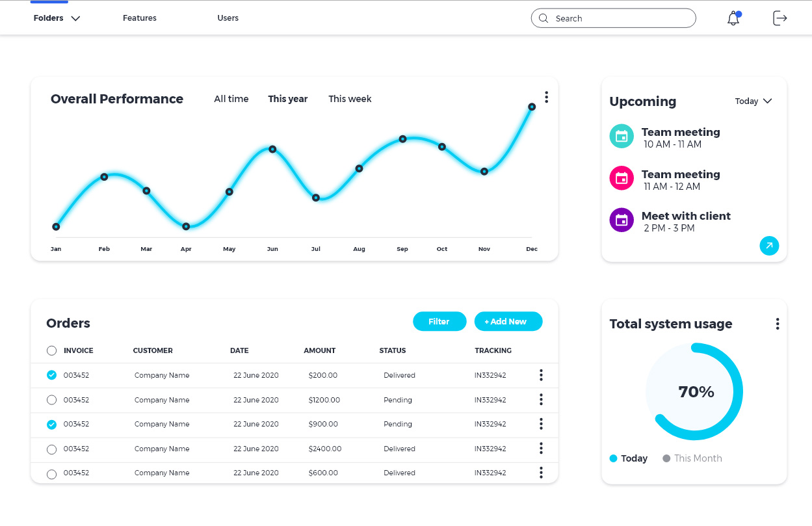The width and height of the screenshot is (812, 526).
Task: Click the blue arrow in Upcoming card
Action: click(x=769, y=246)
